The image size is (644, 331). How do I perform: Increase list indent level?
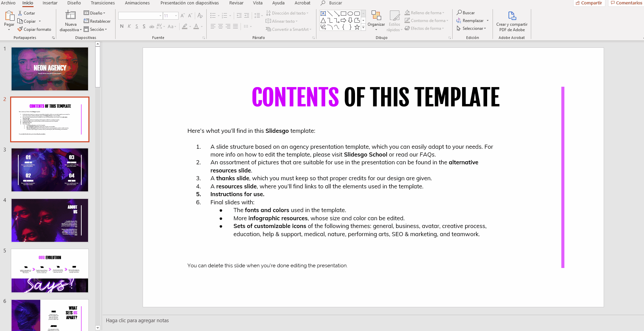pos(247,16)
